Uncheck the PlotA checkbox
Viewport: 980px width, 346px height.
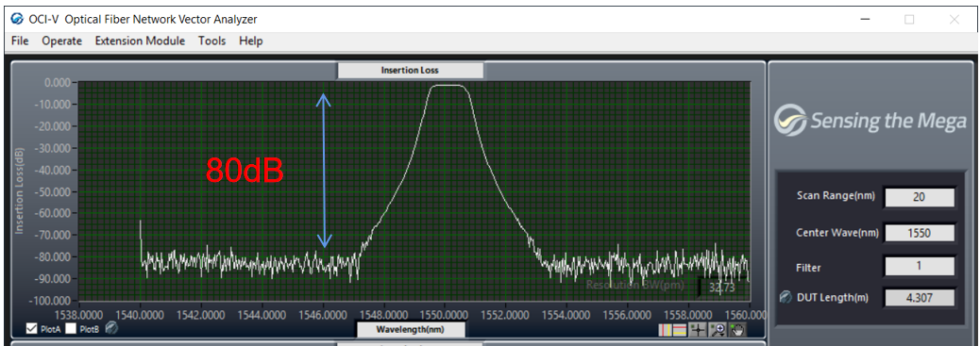click(x=32, y=328)
